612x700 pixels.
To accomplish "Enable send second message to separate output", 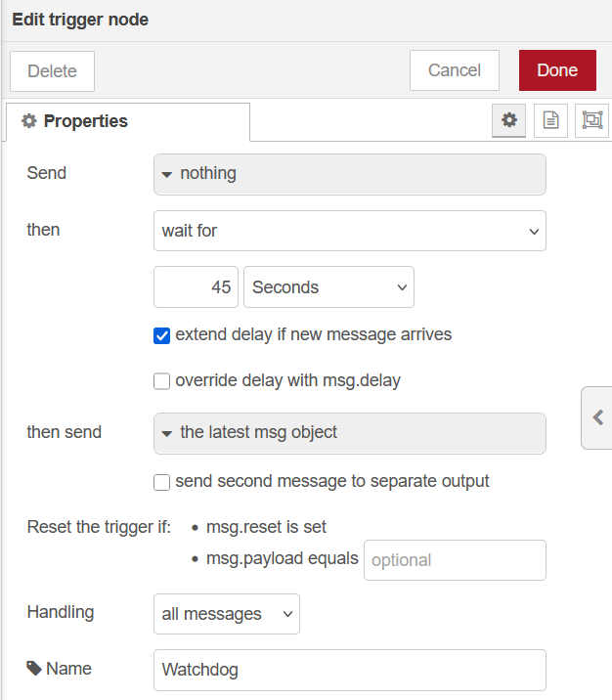I will pyautogui.click(x=162, y=482).
